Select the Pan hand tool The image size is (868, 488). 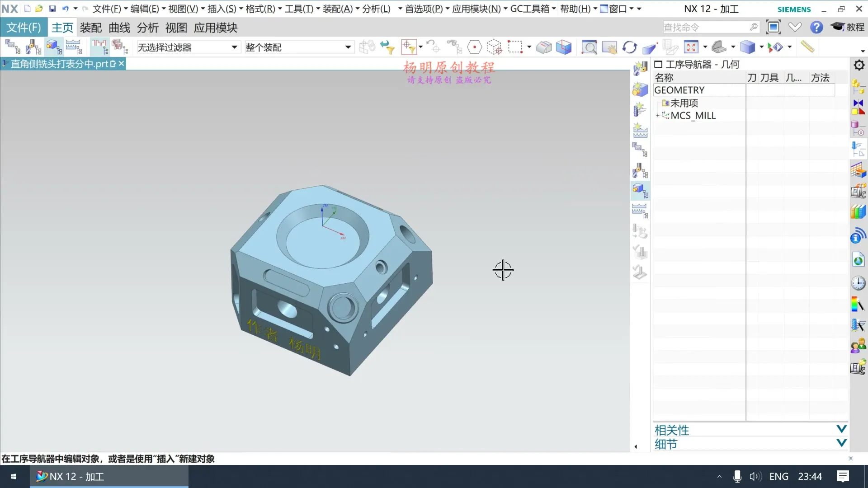tap(609, 47)
